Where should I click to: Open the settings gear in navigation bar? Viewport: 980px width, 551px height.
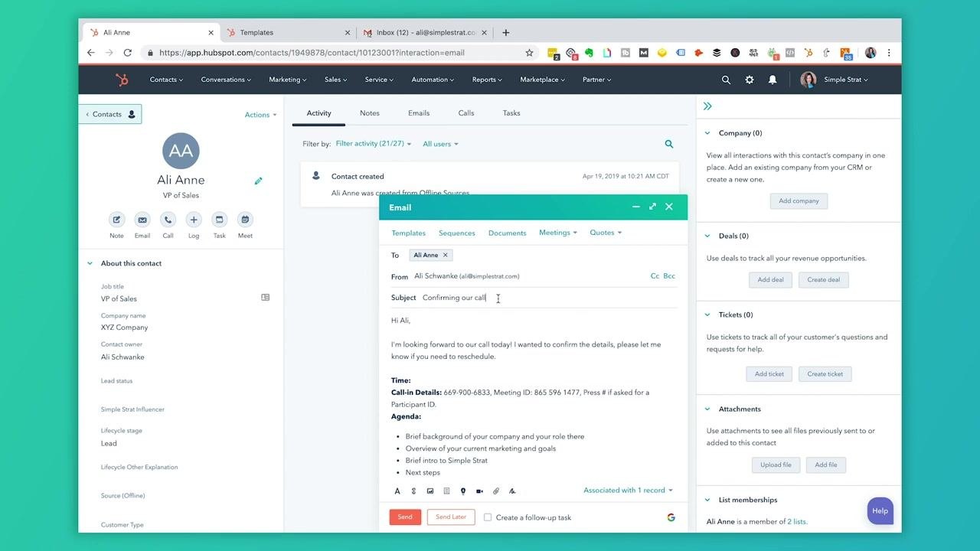pyautogui.click(x=750, y=80)
